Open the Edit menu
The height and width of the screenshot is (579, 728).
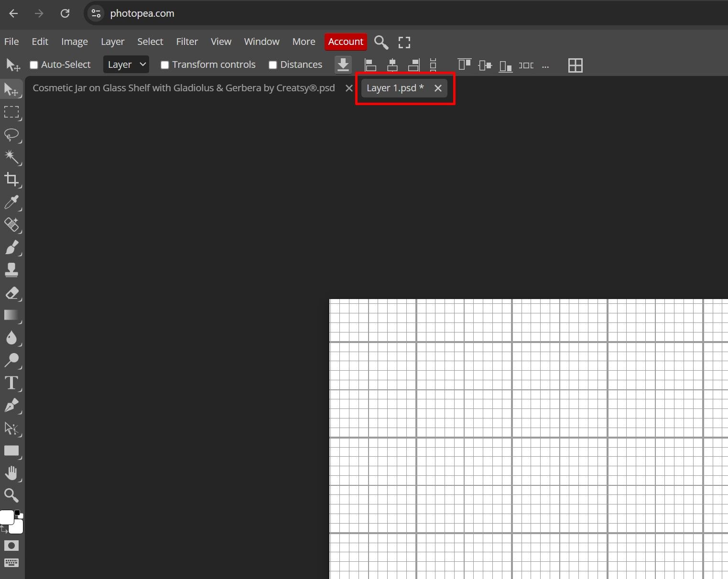tap(40, 42)
